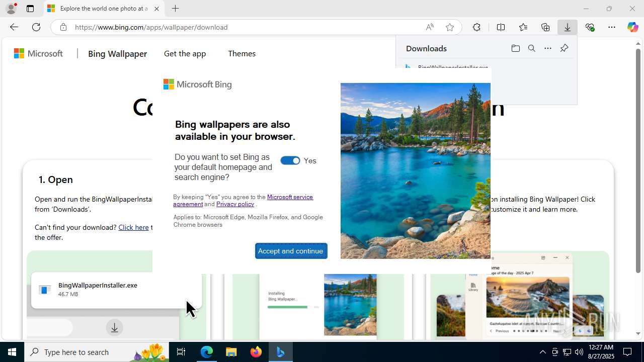Select the Explore the world browser tab
This screenshot has height=362, width=644.
(x=104, y=9)
